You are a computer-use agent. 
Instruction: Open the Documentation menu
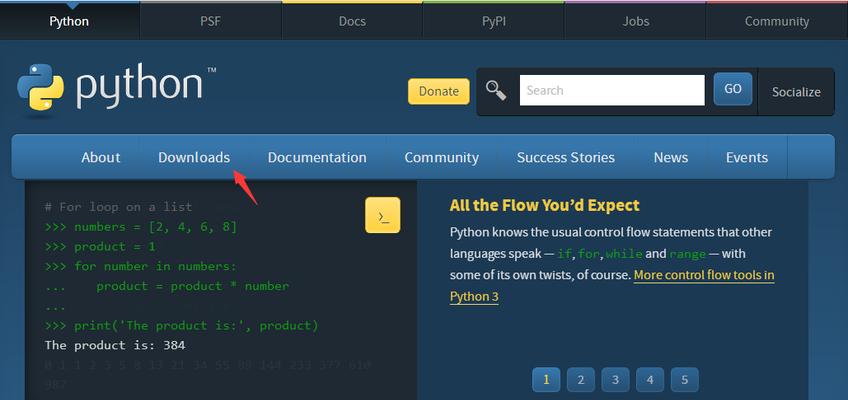click(x=317, y=157)
